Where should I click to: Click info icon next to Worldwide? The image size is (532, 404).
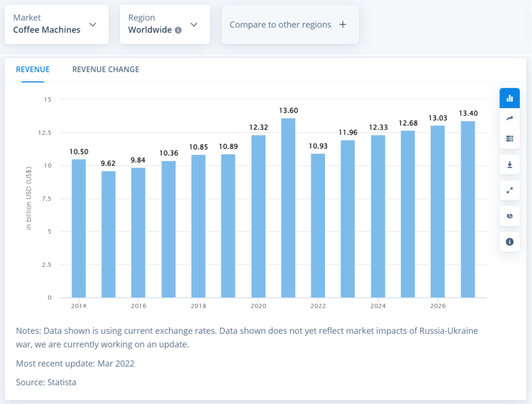(x=178, y=30)
